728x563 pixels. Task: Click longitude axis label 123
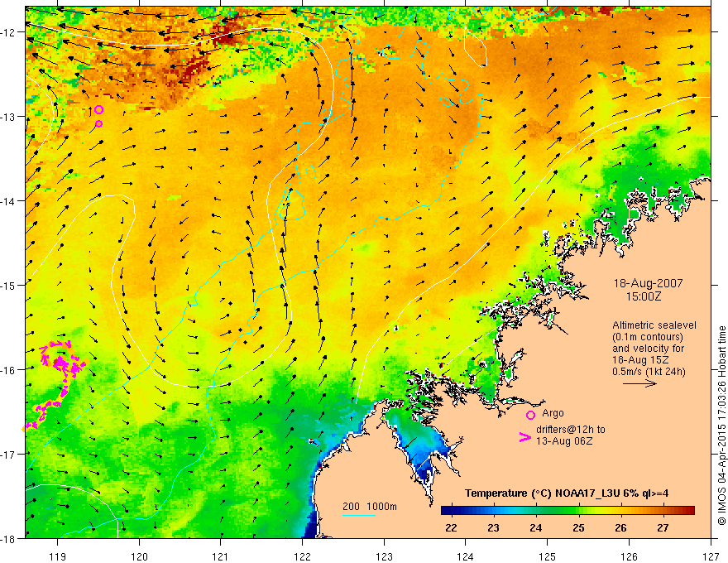pyautogui.click(x=384, y=556)
